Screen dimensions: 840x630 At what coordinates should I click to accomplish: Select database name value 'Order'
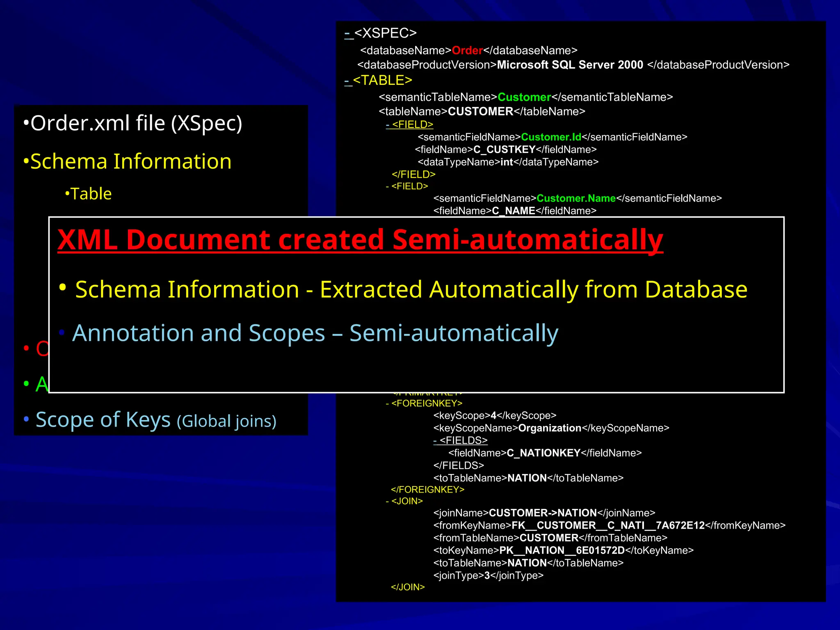tap(467, 50)
